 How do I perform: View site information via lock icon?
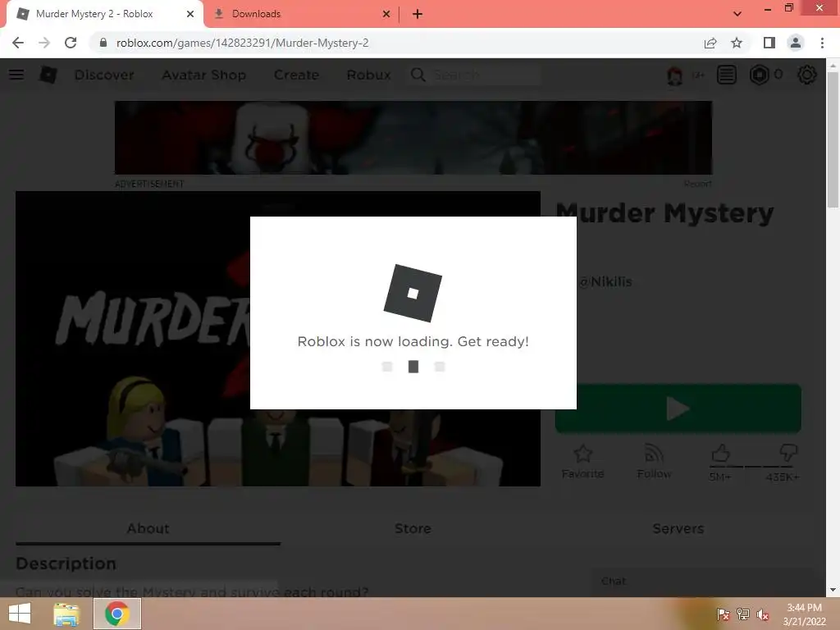103,43
